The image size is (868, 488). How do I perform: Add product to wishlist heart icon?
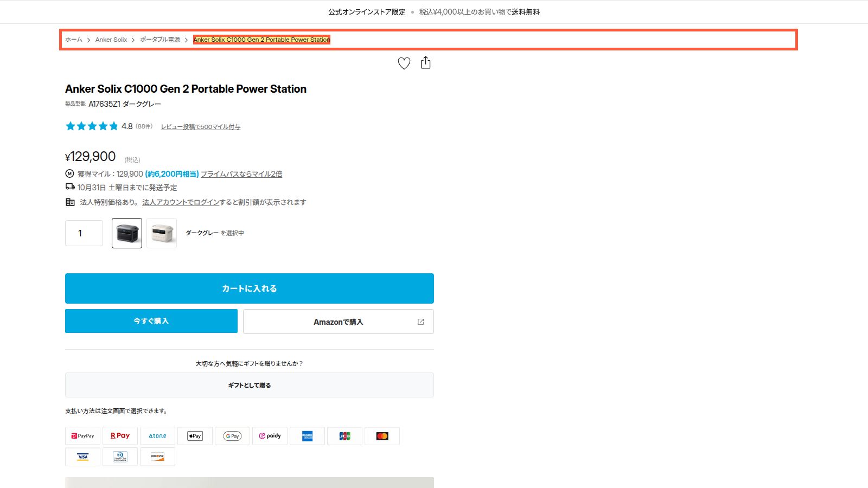click(404, 63)
